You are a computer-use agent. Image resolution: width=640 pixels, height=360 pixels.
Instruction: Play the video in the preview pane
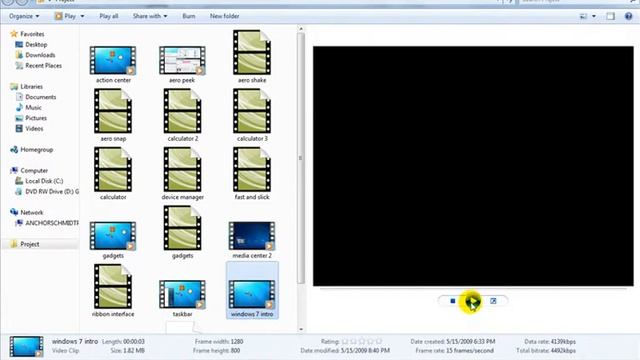coord(472,301)
